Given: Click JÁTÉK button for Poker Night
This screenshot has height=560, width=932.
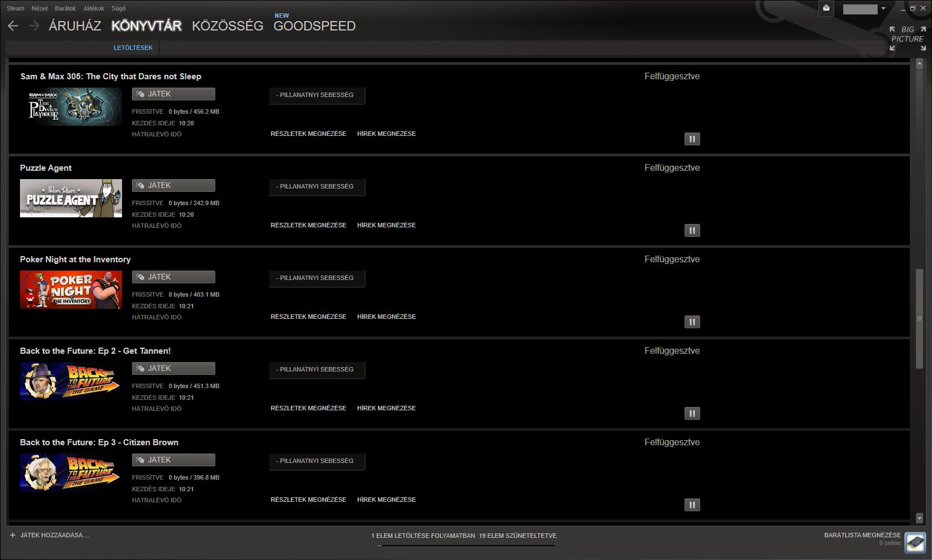Looking at the screenshot, I should (x=174, y=277).
